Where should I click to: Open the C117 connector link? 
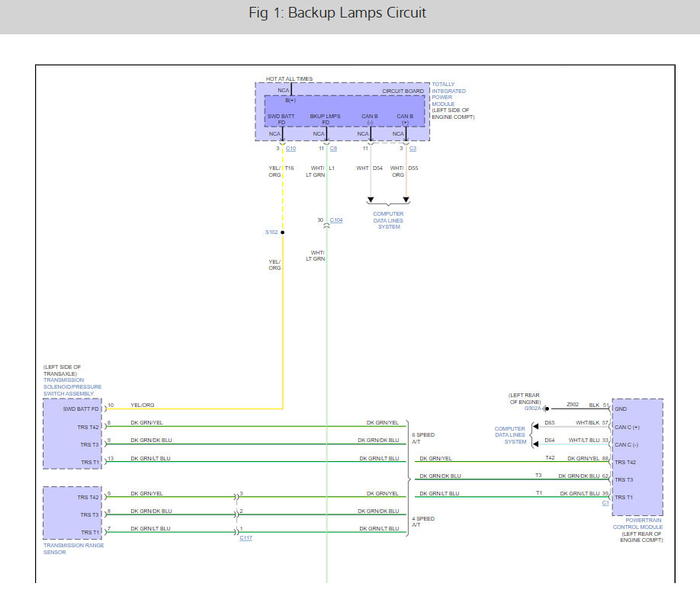tap(246, 537)
